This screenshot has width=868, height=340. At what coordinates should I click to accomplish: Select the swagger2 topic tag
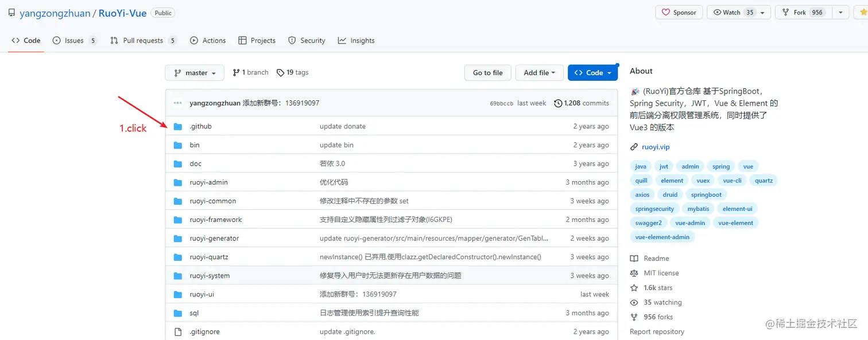click(x=649, y=223)
